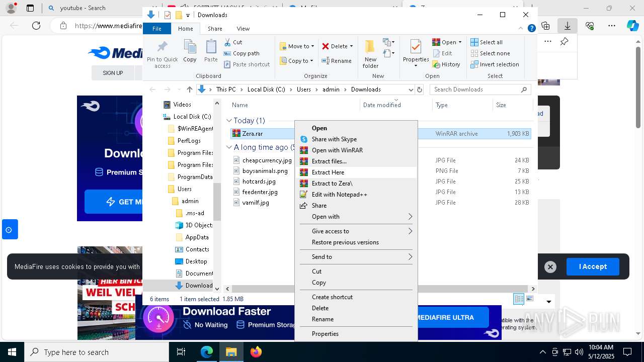The height and width of the screenshot is (362, 644).
Task: Click Pin to Quick access in ribbon
Action: (x=162, y=54)
